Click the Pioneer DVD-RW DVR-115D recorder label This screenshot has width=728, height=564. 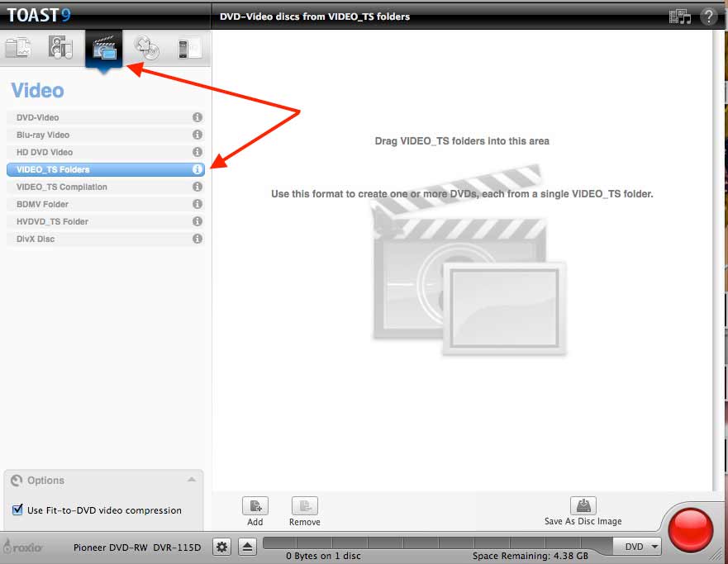click(x=137, y=547)
